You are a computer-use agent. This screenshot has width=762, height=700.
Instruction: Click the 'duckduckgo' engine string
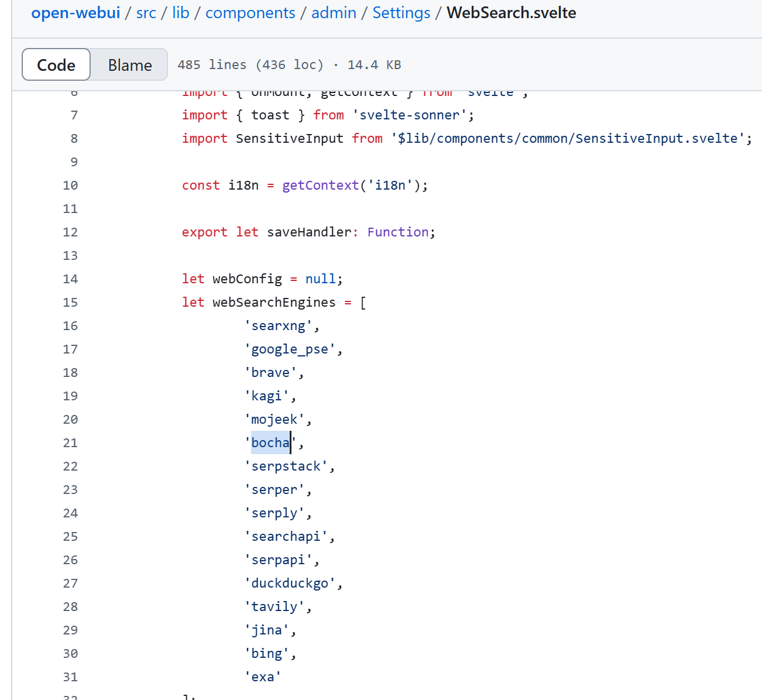tap(290, 584)
